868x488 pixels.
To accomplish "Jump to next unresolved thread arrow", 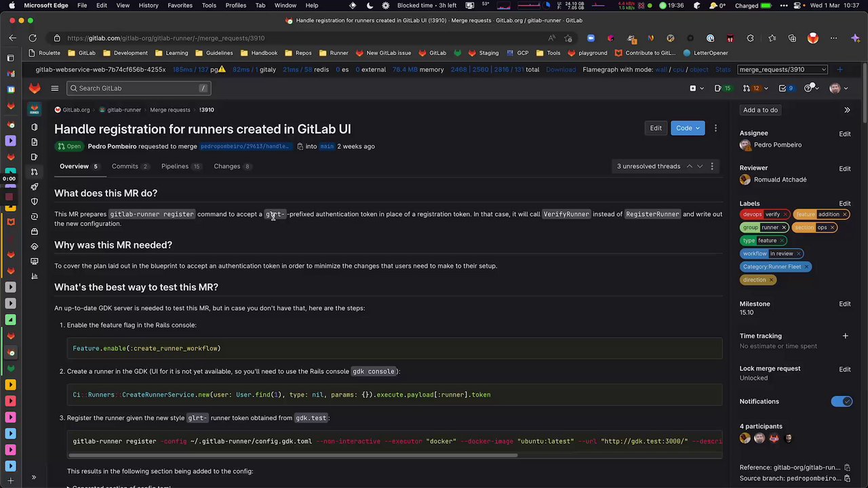I will (x=700, y=166).
